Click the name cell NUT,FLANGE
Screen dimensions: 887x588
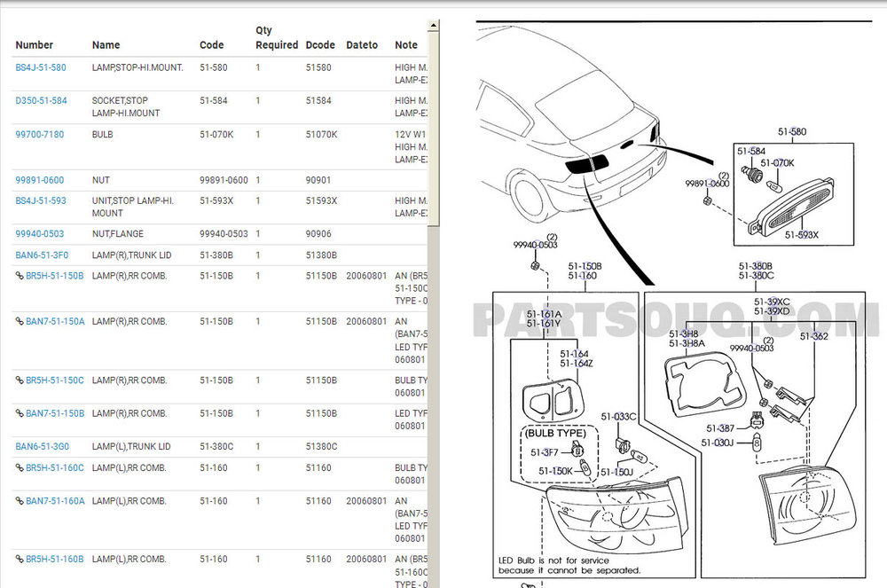click(118, 234)
